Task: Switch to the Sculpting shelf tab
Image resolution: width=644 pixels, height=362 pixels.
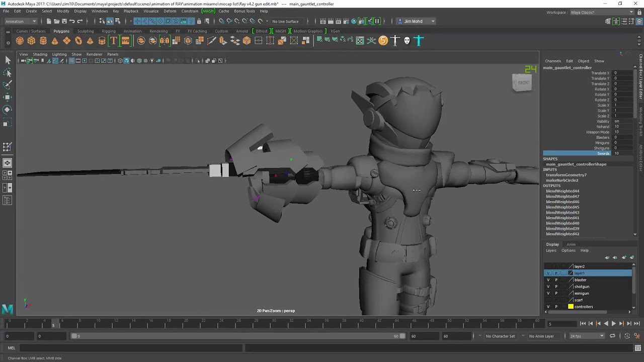Action: coord(86,31)
